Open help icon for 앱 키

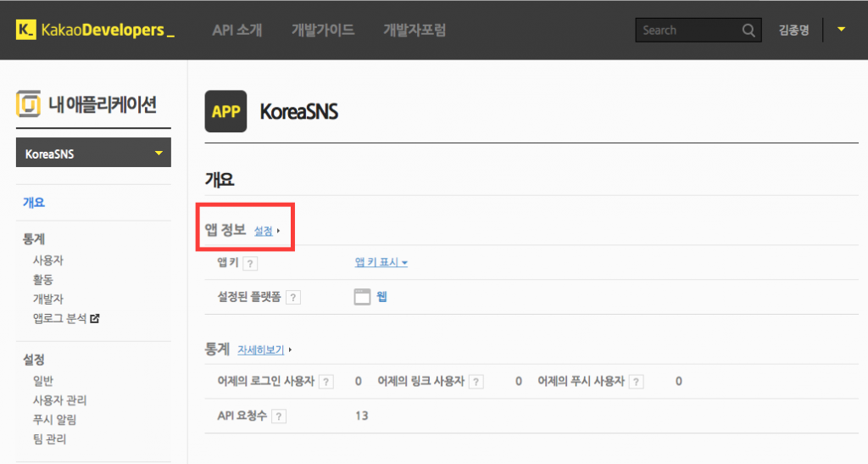tap(250, 264)
